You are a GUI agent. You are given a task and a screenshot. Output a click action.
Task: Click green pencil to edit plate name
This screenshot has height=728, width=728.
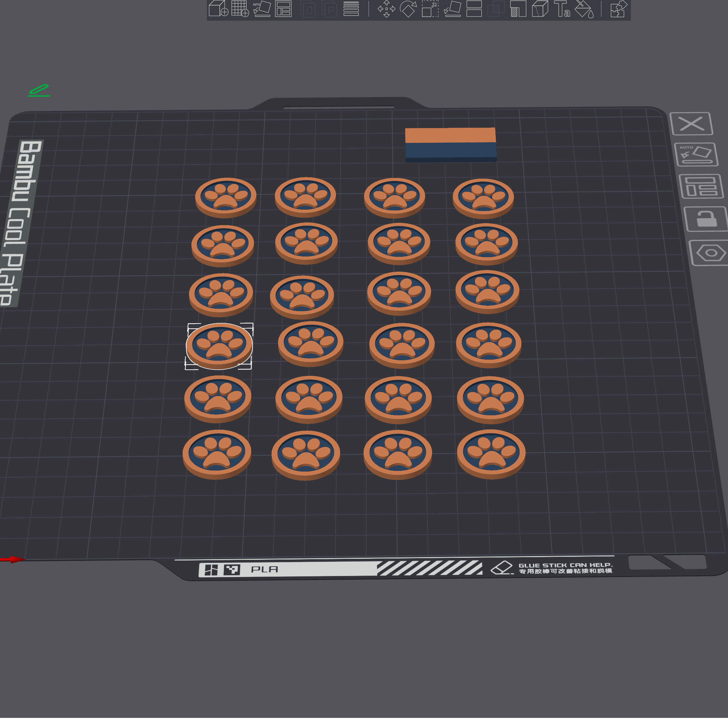coord(39,90)
